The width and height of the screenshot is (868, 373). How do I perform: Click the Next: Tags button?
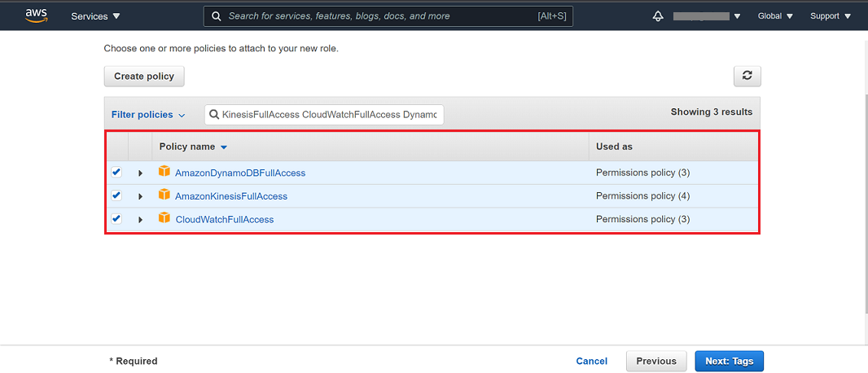point(729,361)
